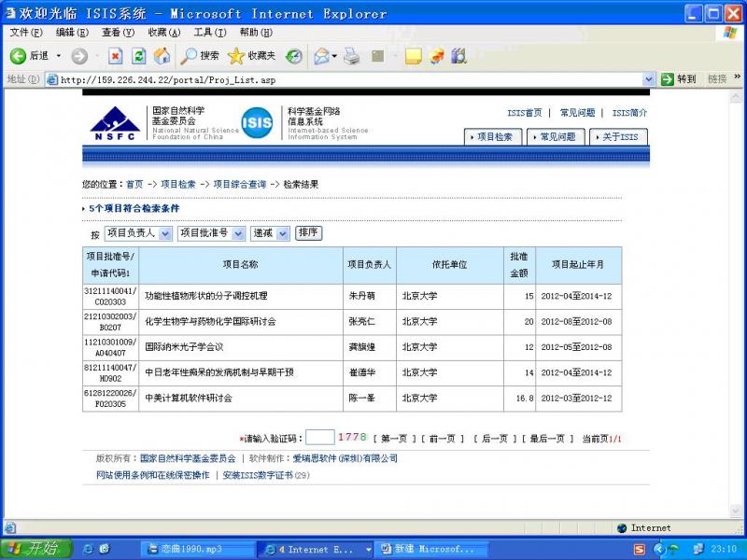Click the Print printer icon
747x560 pixels.
[x=352, y=56]
